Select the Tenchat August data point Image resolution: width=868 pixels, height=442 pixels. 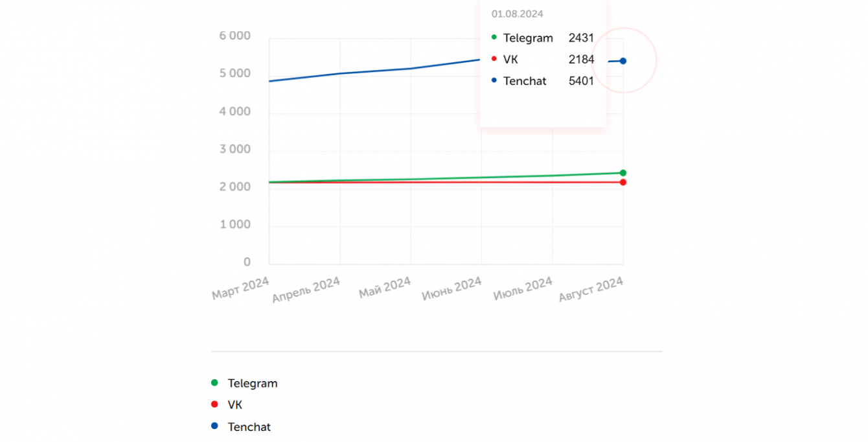(x=623, y=61)
